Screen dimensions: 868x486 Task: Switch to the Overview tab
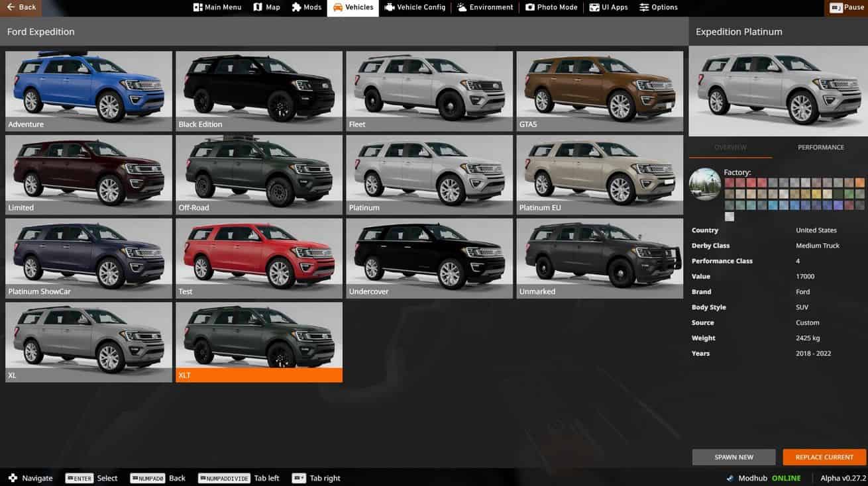[730, 147]
